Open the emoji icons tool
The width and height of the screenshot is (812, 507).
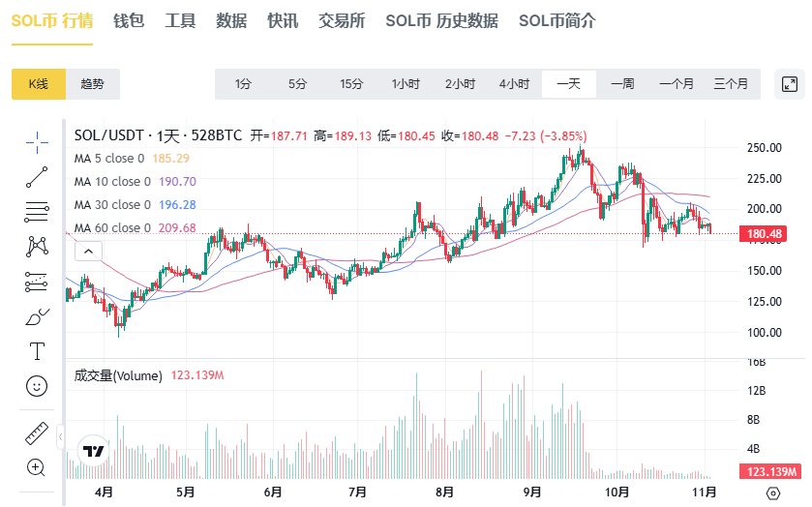(37, 385)
